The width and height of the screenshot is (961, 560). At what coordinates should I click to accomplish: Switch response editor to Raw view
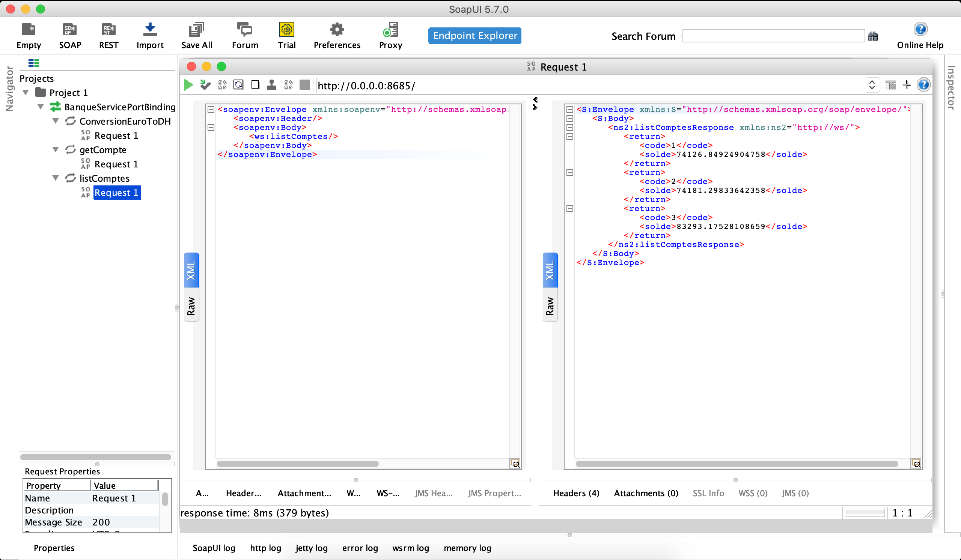pyautogui.click(x=550, y=306)
